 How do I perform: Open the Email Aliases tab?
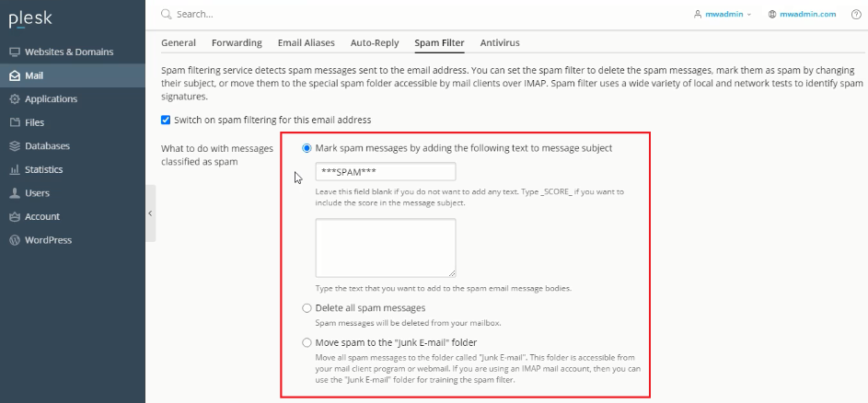pyautogui.click(x=307, y=42)
